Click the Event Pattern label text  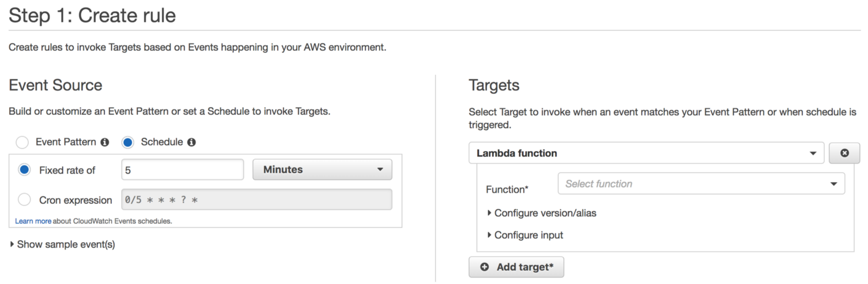pyautogui.click(x=66, y=142)
